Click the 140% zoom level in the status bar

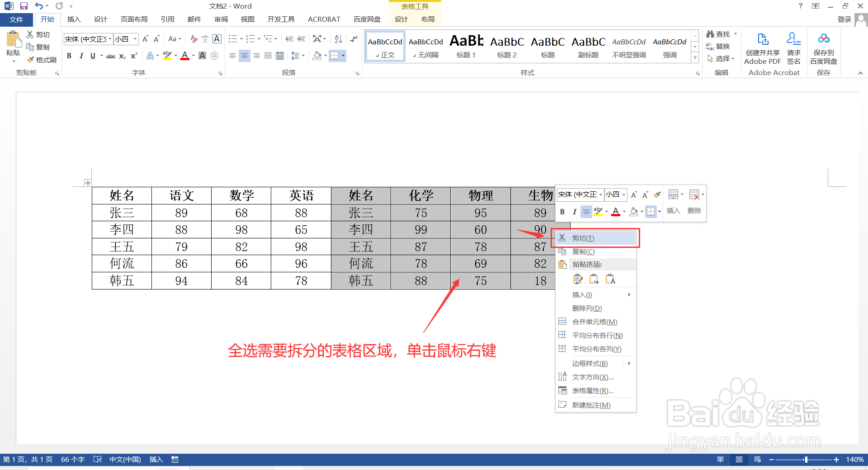[x=854, y=460]
